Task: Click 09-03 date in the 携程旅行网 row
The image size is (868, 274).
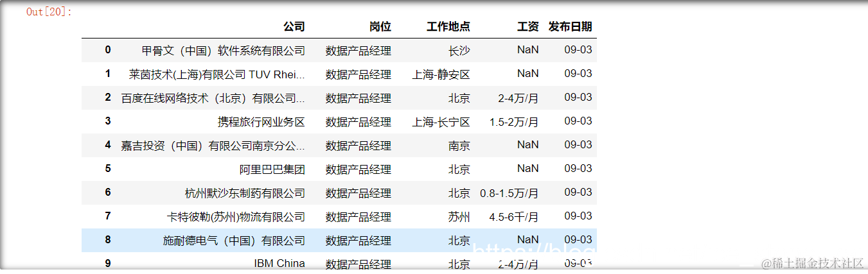Action: [x=578, y=121]
